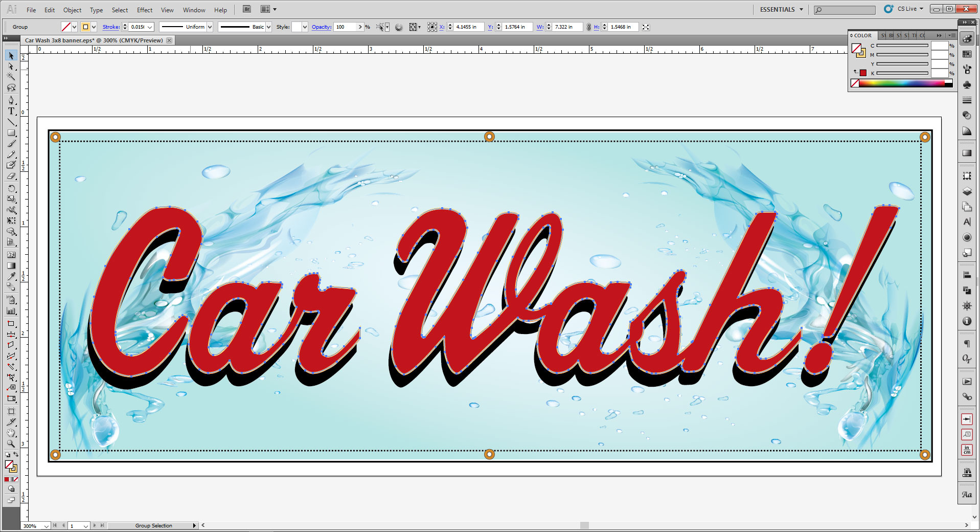This screenshot has height=532, width=980.
Task: Open the Symbols panel icon in dock
Action: tap(967, 85)
